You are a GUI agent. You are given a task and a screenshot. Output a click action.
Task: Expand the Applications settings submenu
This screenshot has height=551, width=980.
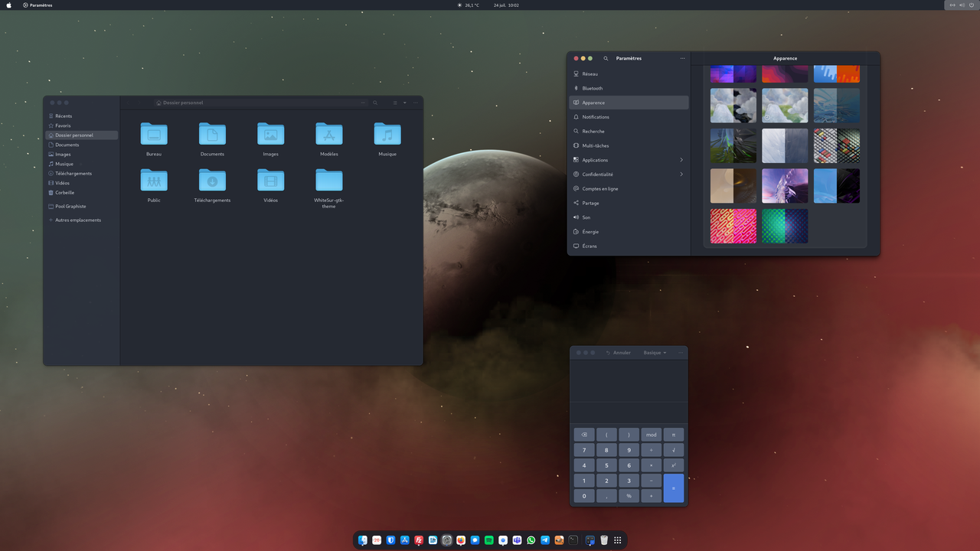click(681, 160)
